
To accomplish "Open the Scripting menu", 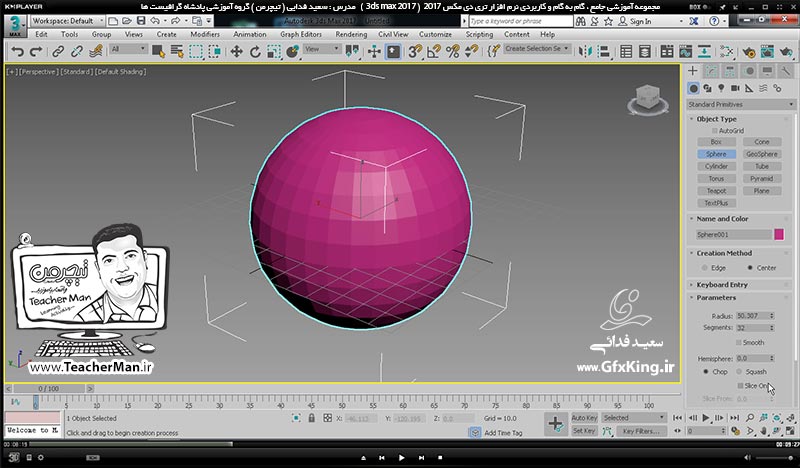I will point(479,34).
